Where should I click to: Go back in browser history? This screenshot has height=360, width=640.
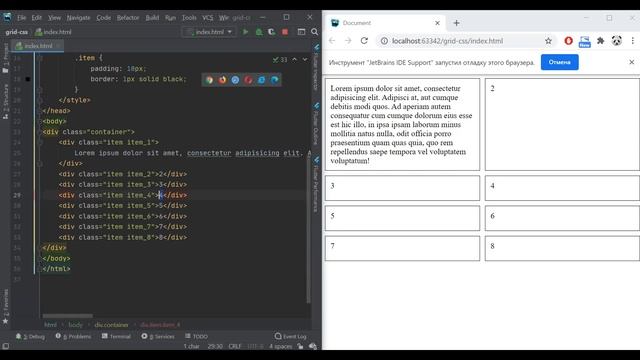(332, 41)
